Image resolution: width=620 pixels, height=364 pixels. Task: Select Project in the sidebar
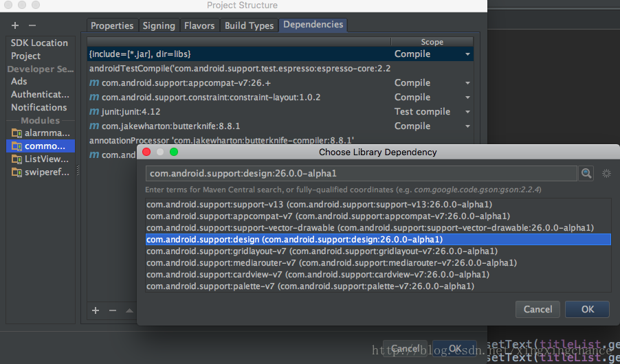(x=25, y=56)
